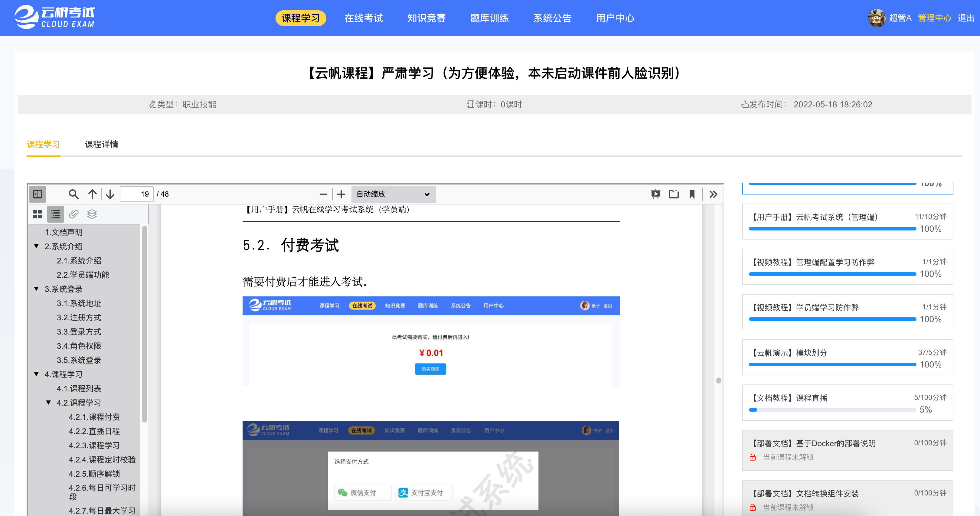
Task: Show page thumbnails view
Action: click(37, 214)
